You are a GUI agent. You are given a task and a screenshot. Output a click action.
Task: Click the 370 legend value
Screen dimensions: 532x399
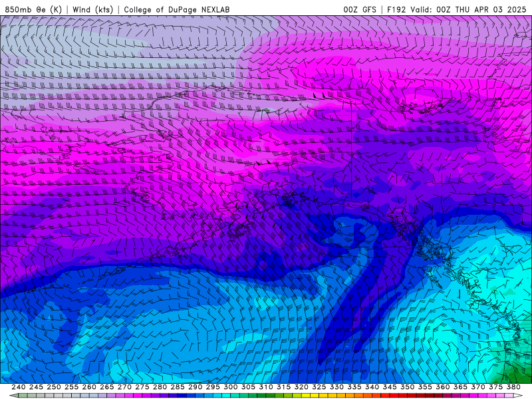pyautogui.click(x=478, y=387)
